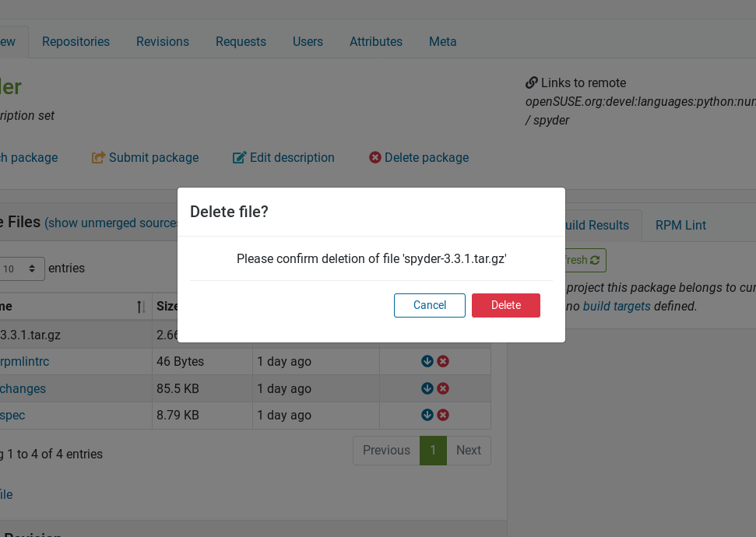Switch to the Revisions tab
Image resolution: width=756 pixels, height=537 pixels.
tap(162, 41)
